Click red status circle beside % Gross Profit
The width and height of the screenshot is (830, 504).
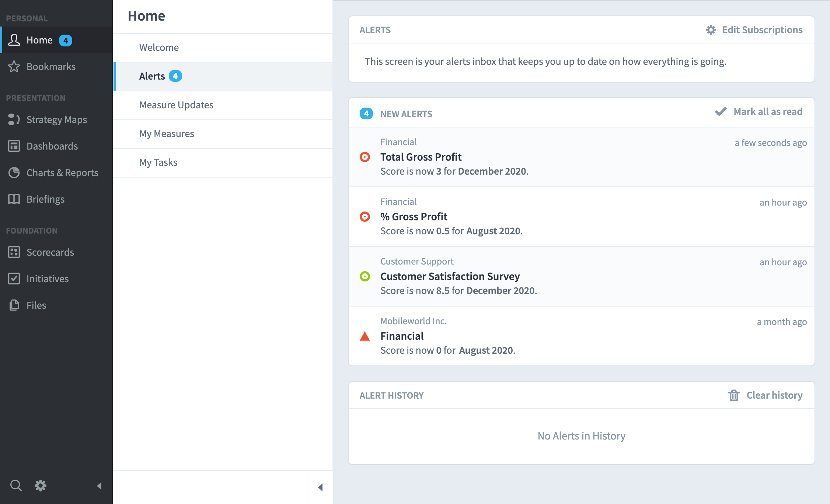365,217
